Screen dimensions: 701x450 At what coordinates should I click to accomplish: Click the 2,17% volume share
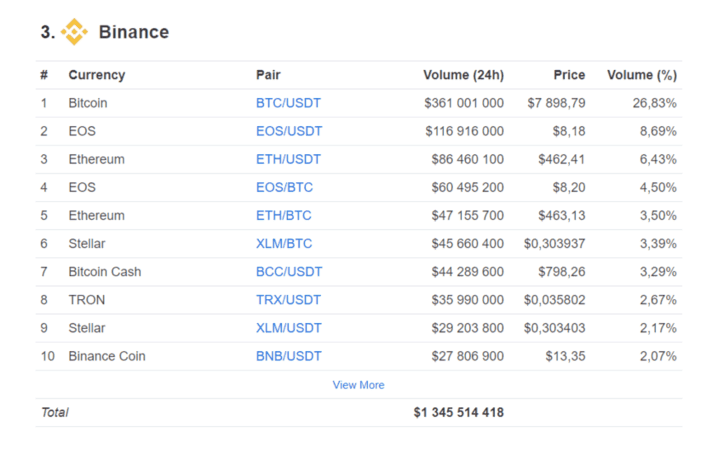point(658,328)
